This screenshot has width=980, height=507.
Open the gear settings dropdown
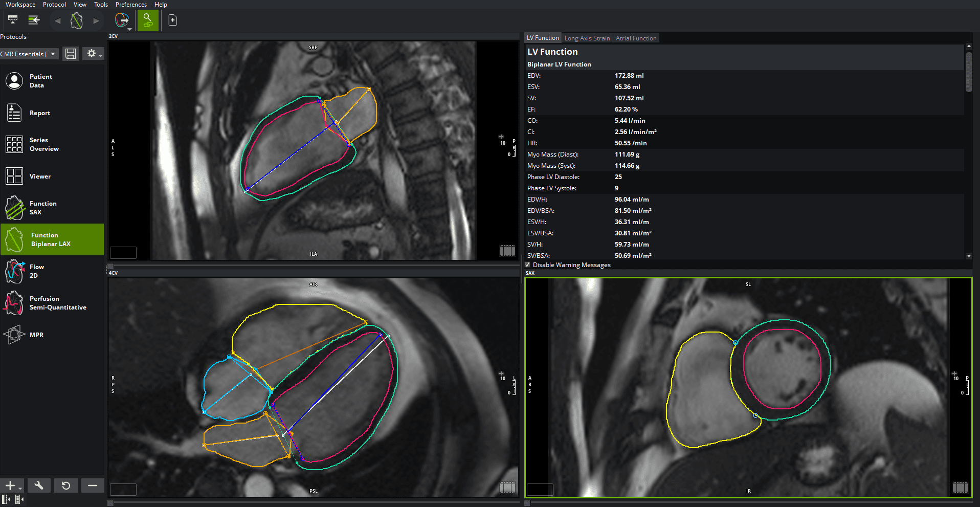click(x=93, y=53)
